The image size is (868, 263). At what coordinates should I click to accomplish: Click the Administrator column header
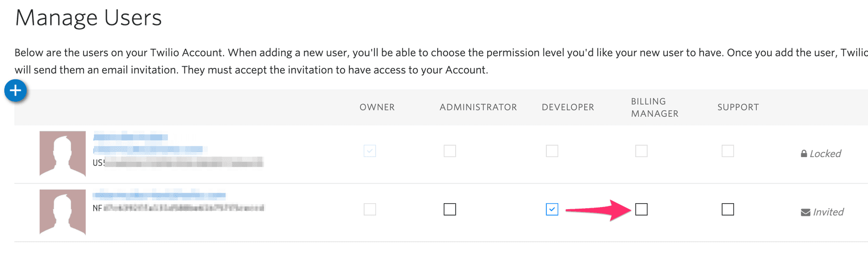pos(478,108)
